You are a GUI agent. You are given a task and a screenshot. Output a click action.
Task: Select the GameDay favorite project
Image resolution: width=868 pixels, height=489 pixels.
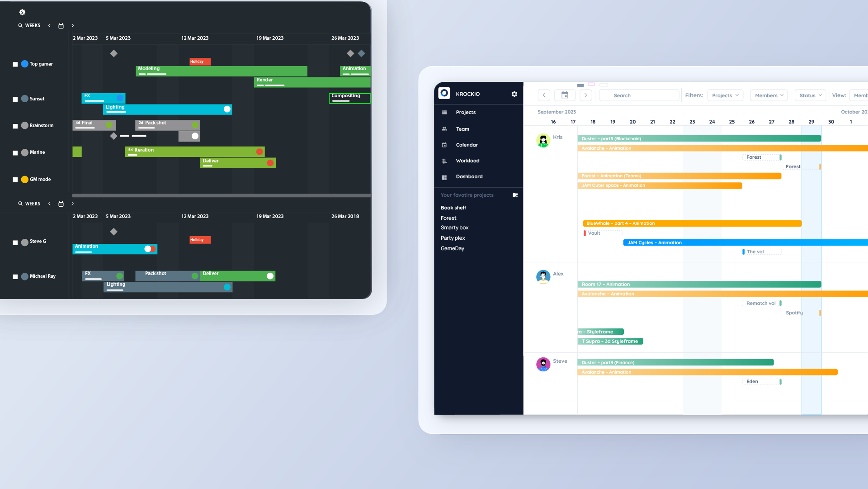(452, 247)
